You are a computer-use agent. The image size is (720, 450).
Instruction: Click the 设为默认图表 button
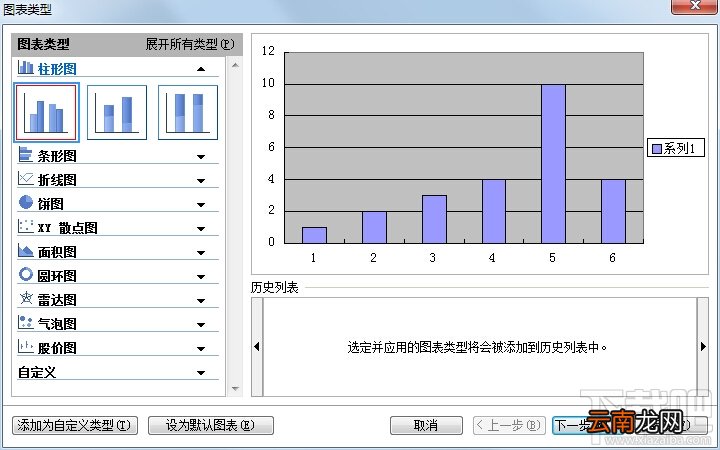click(211, 425)
